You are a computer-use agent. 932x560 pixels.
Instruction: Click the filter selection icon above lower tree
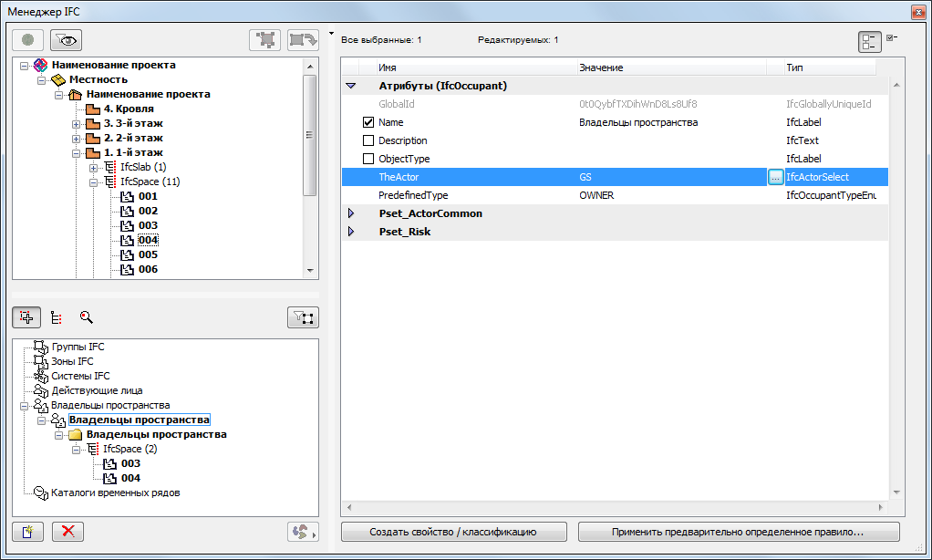tap(303, 317)
